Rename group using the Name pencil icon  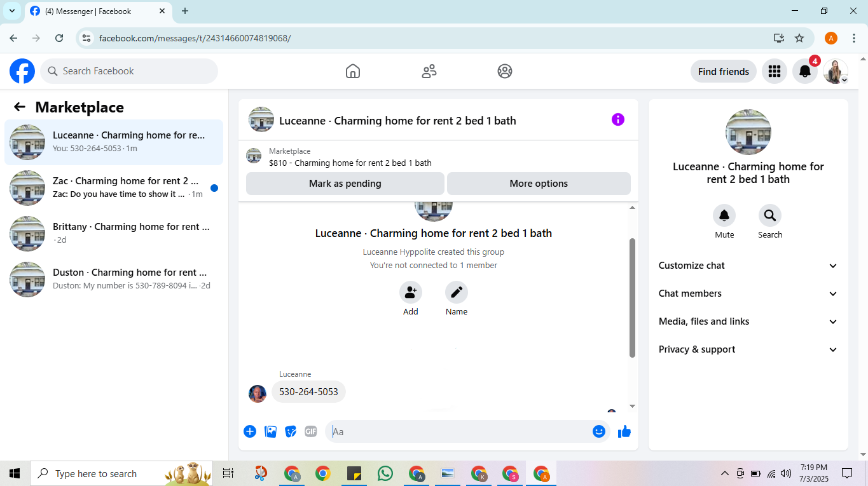click(457, 292)
